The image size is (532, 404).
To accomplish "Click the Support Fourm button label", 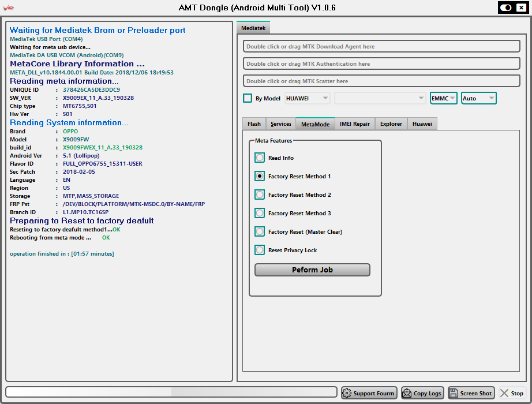I will click(x=373, y=393).
